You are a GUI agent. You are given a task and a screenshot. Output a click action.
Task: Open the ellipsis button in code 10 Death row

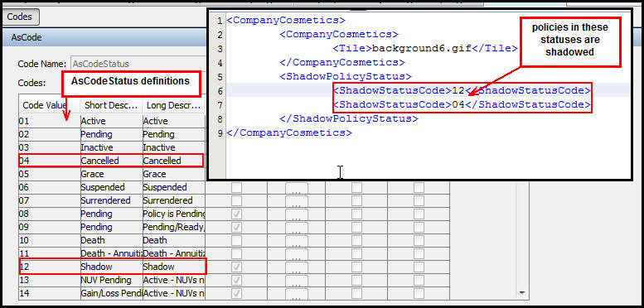pyautogui.click(x=297, y=241)
